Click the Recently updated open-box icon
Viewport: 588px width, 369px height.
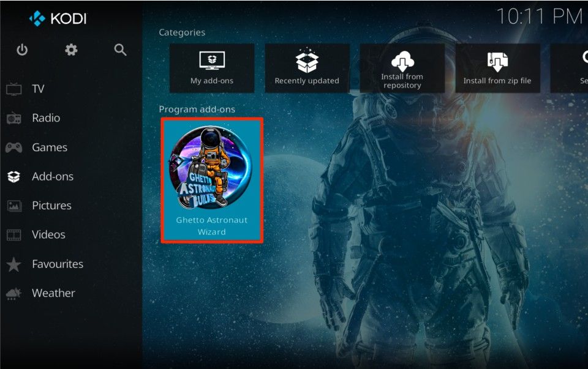[x=307, y=60]
